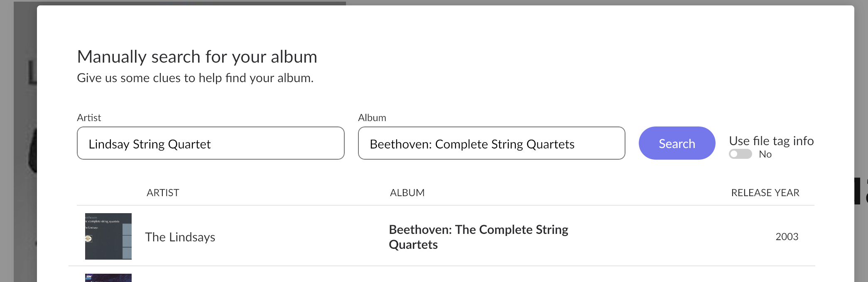Enable the Use file tag info switch

coord(740,154)
